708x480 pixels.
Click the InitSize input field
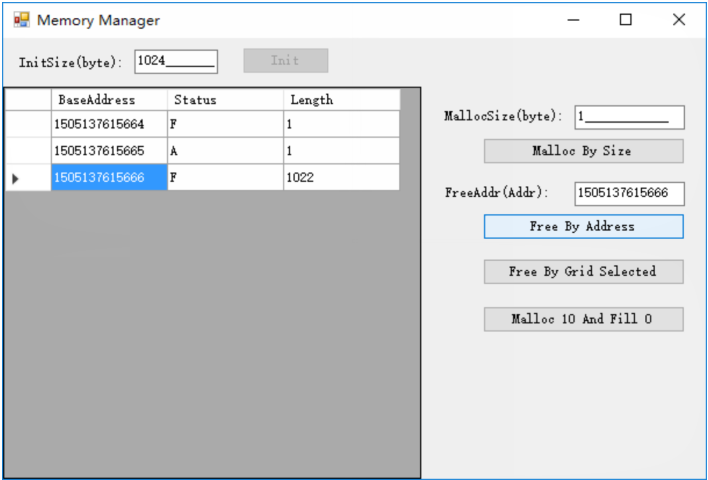pos(176,61)
